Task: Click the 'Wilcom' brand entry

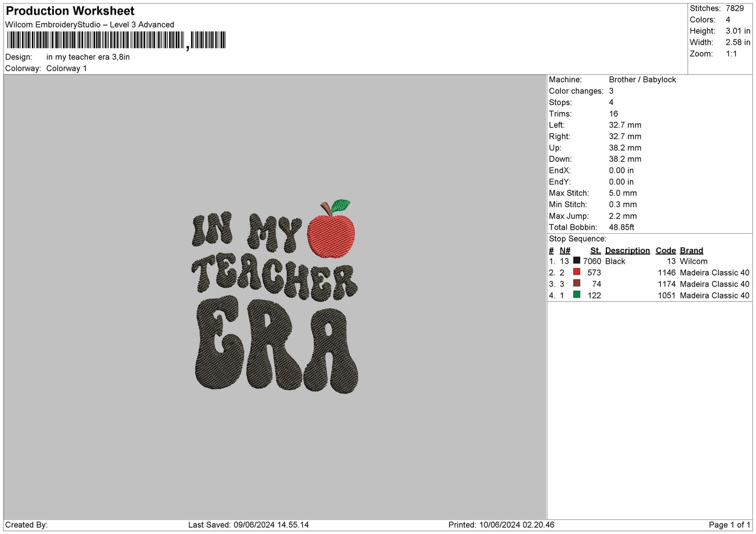Action: click(x=693, y=261)
